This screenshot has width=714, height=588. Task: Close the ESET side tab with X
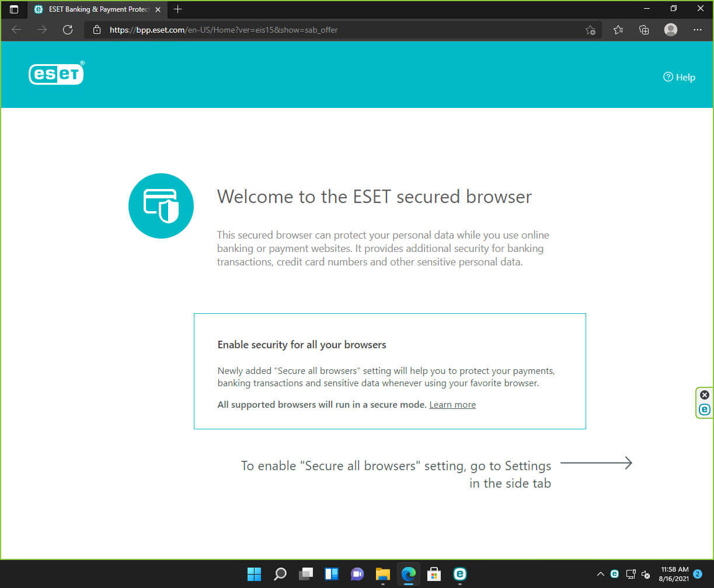[x=705, y=395]
